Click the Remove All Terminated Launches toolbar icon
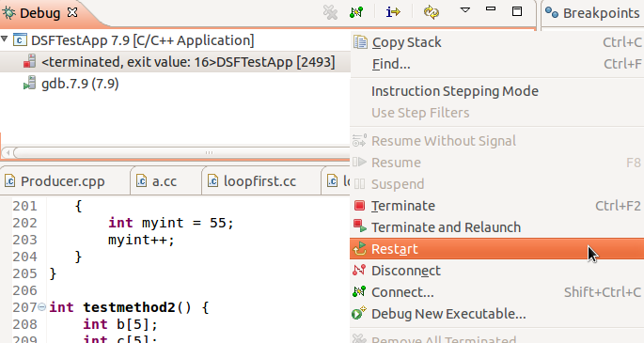 (x=330, y=12)
